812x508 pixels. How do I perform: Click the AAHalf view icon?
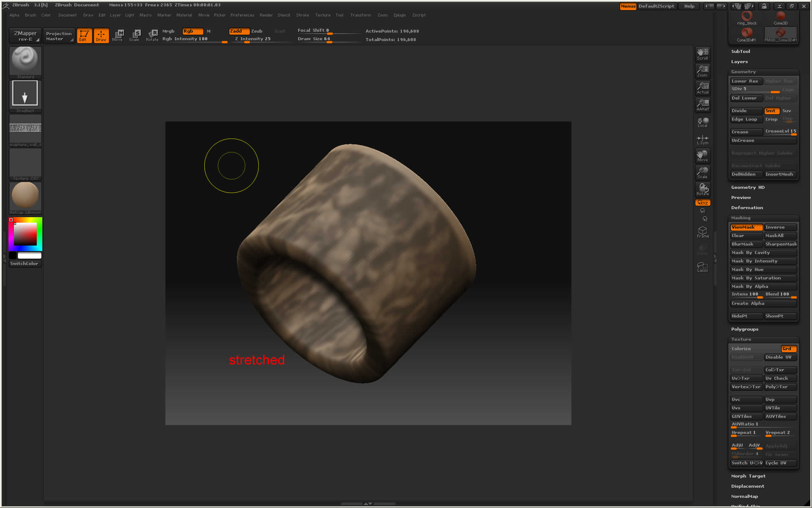(702, 105)
